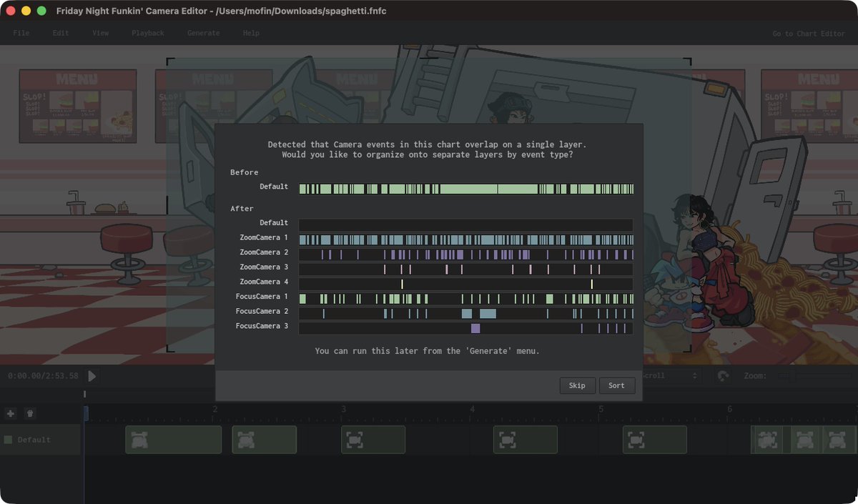Screen dimensions: 858x504
Task: Click the Skip button in the dialog
Action: pyautogui.click(x=577, y=385)
